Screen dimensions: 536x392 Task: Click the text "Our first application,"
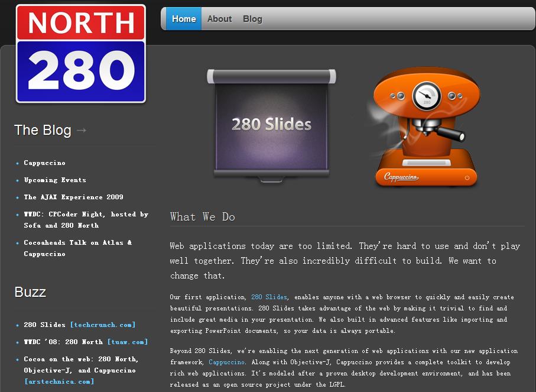tap(208, 297)
